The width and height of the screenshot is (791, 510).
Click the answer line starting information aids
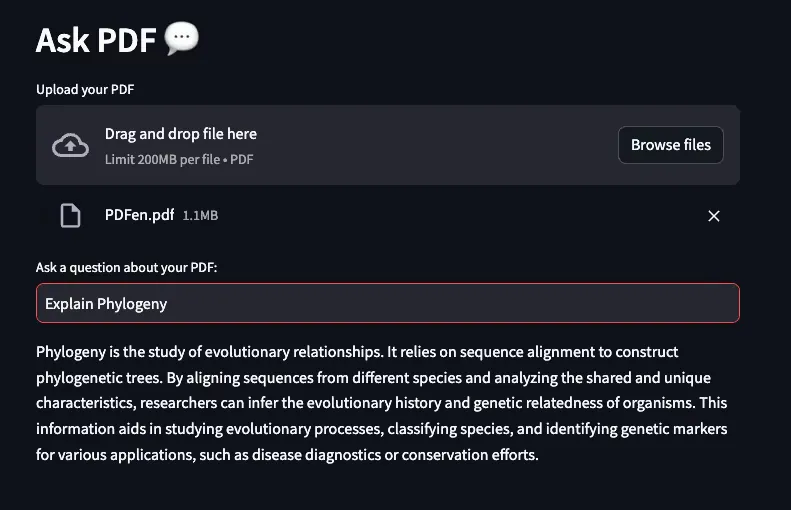click(381, 429)
